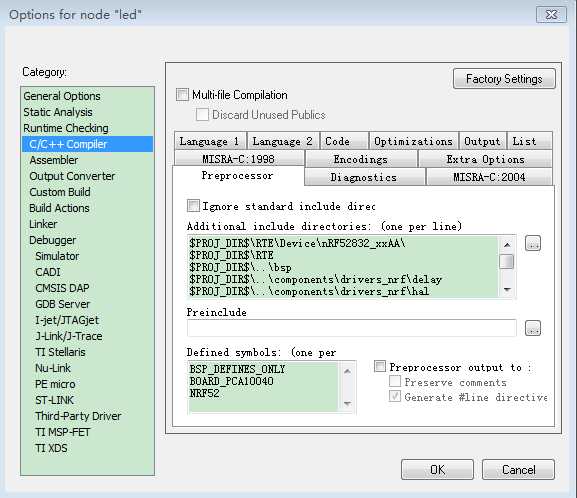Open browse button for Preinclude file
Image resolution: width=577 pixels, height=498 pixels.
(x=532, y=328)
